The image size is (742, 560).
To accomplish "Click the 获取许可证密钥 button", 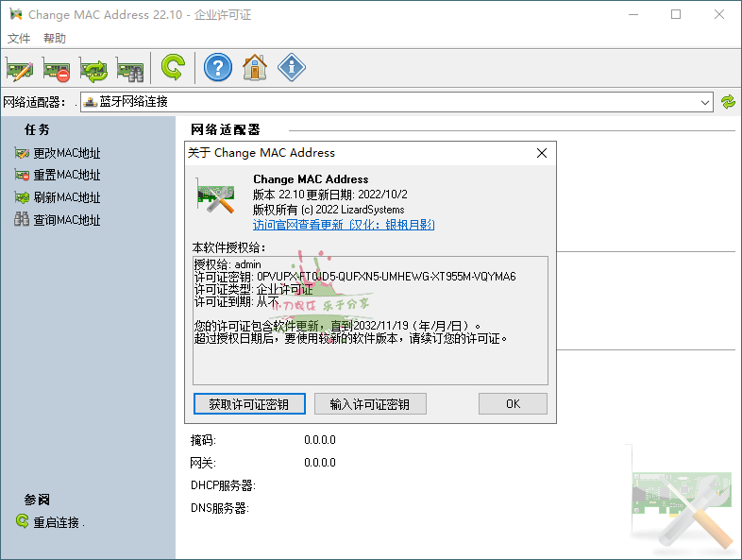I will point(249,404).
